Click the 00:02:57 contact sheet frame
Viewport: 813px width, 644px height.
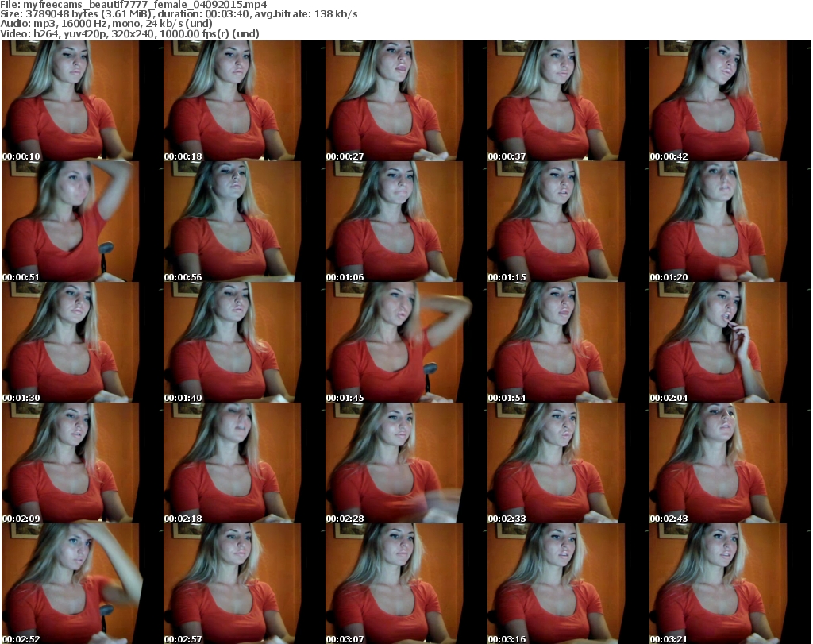pyautogui.click(x=245, y=584)
